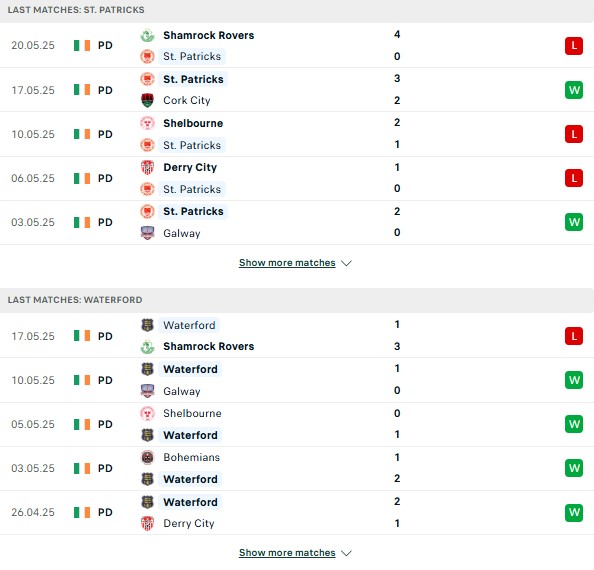Expand more matches under St. Patricks section

[x=287, y=263]
